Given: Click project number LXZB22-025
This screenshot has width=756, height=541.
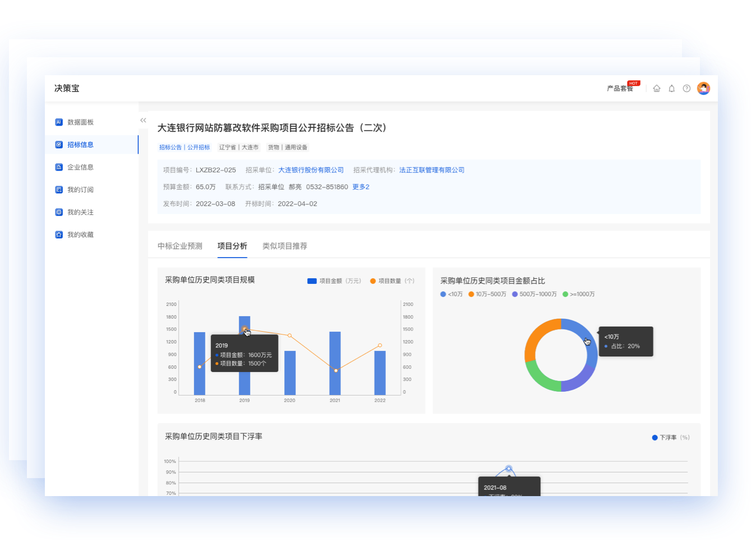Looking at the screenshot, I should coord(216,170).
